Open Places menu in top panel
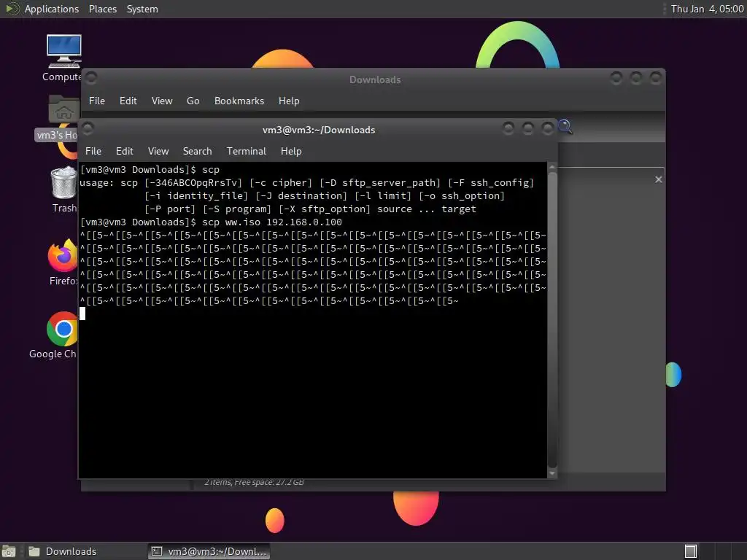This screenshot has width=747, height=560. click(x=103, y=9)
